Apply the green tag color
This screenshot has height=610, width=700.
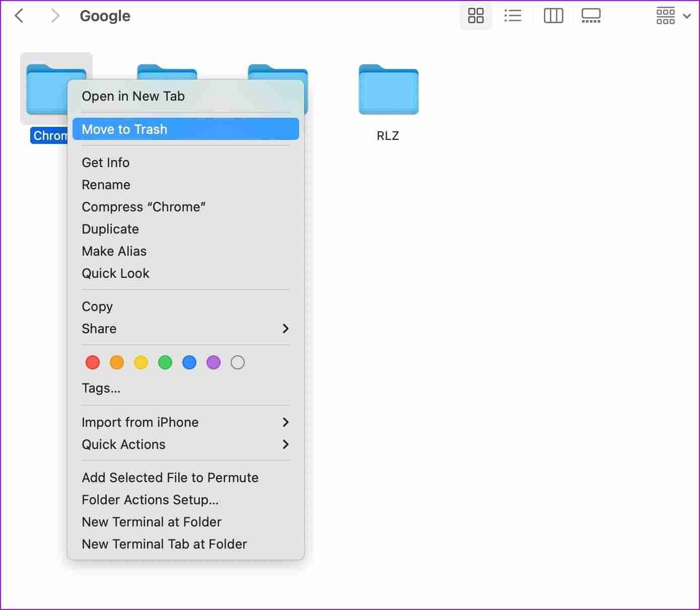click(165, 362)
